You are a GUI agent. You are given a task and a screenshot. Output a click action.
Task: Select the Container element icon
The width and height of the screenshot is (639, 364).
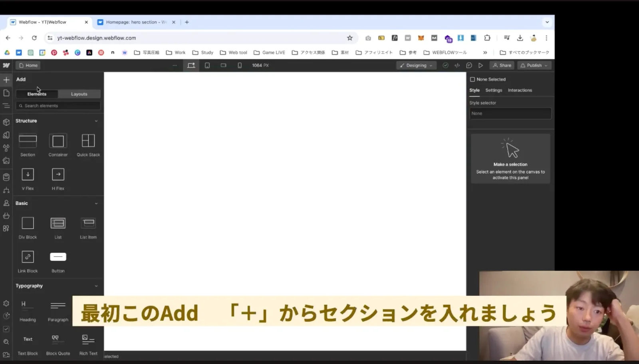pyautogui.click(x=58, y=141)
